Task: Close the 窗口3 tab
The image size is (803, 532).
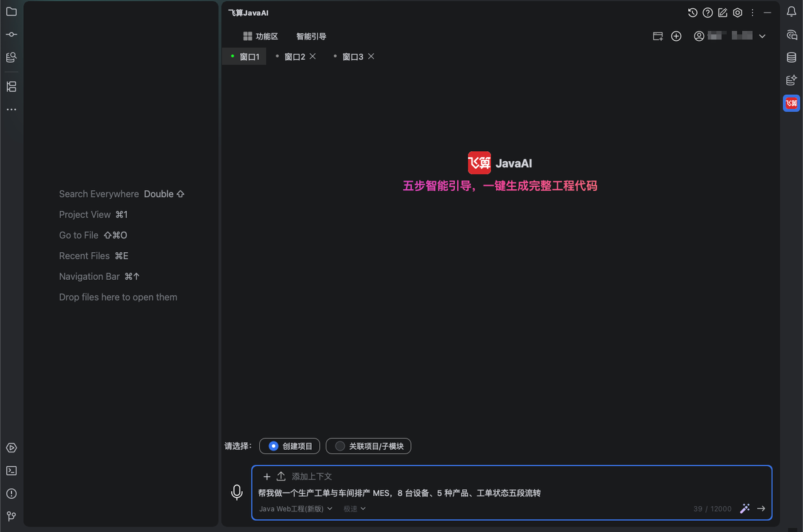Action: pos(371,56)
